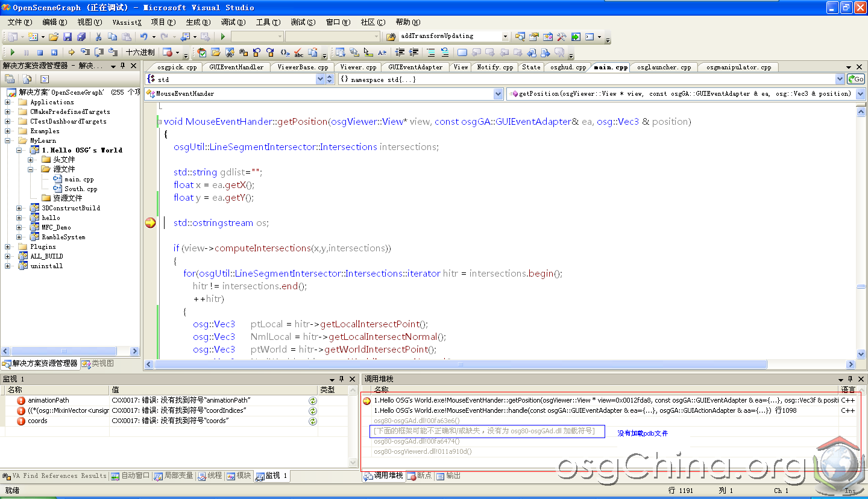Open the getPosition member dropdown arrow

860,93
